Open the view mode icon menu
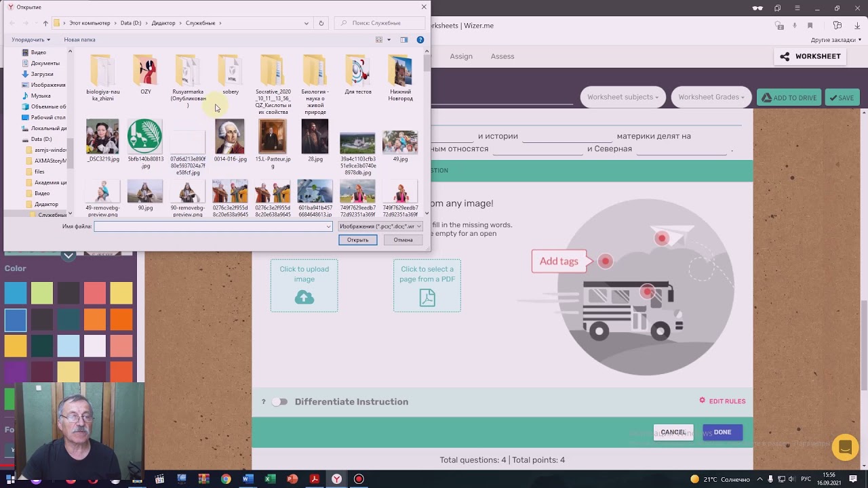The image size is (868, 488). 379,40
